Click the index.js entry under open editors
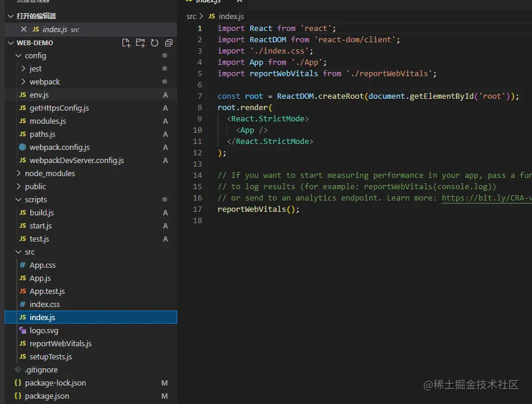532x404 pixels. point(91,30)
